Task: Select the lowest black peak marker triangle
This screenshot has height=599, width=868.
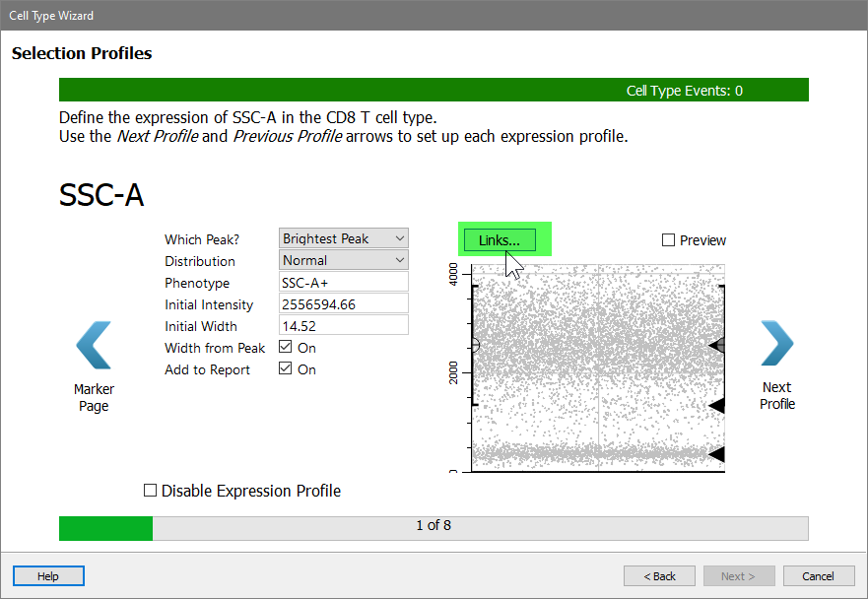Action: click(717, 454)
